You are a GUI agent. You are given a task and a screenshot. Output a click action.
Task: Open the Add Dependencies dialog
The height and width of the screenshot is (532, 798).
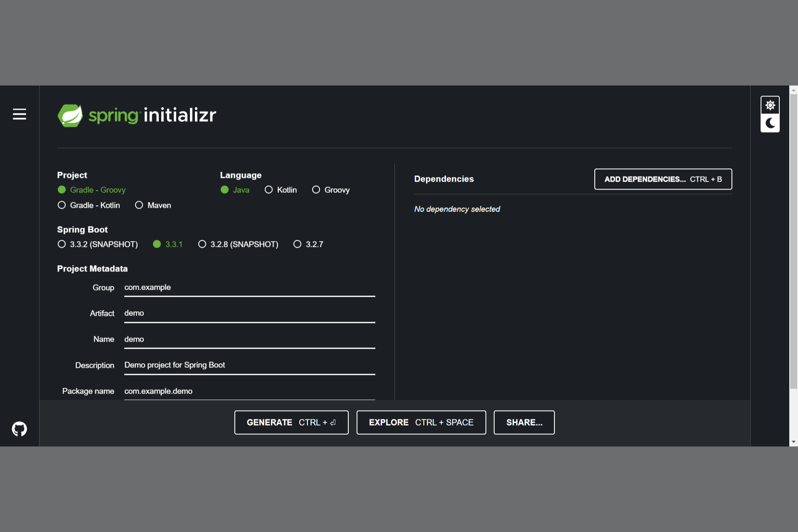(663, 179)
